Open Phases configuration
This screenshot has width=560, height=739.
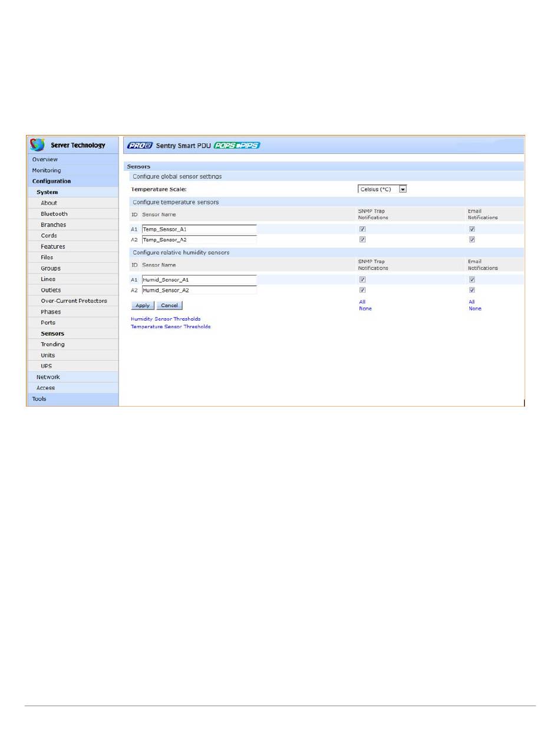point(73,312)
